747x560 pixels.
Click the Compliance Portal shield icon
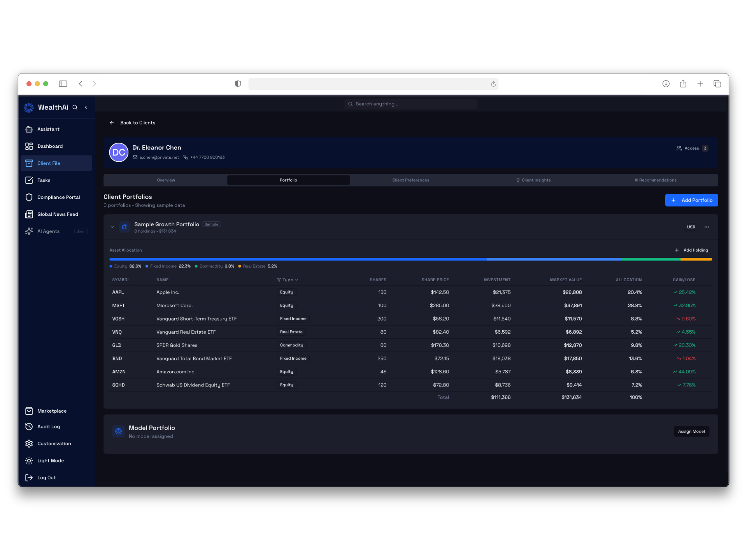pyautogui.click(x=29, y=197)
